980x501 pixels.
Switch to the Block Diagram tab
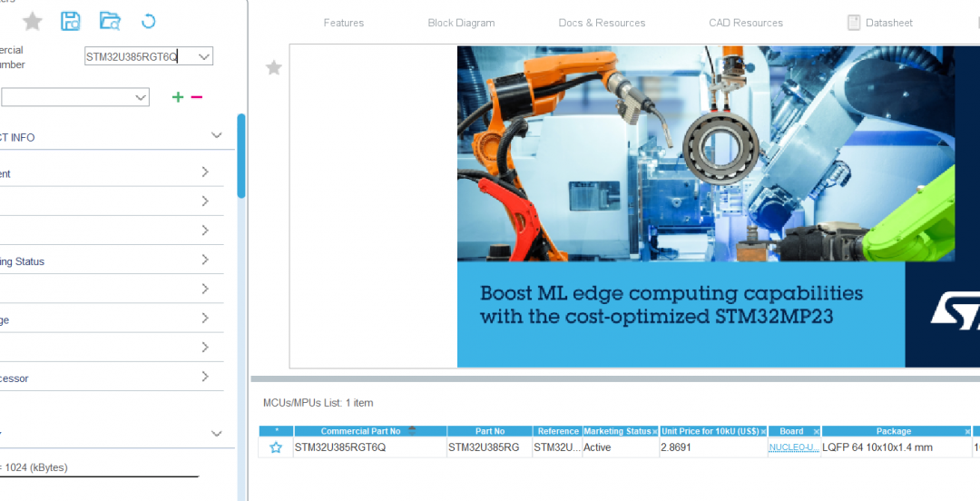click(x=461, y=23)
